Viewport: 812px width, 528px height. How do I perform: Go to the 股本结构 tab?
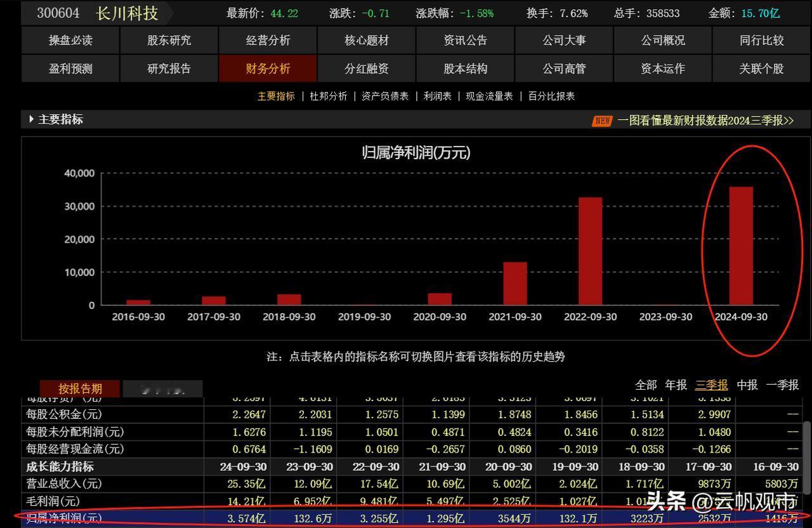(466, 69)
